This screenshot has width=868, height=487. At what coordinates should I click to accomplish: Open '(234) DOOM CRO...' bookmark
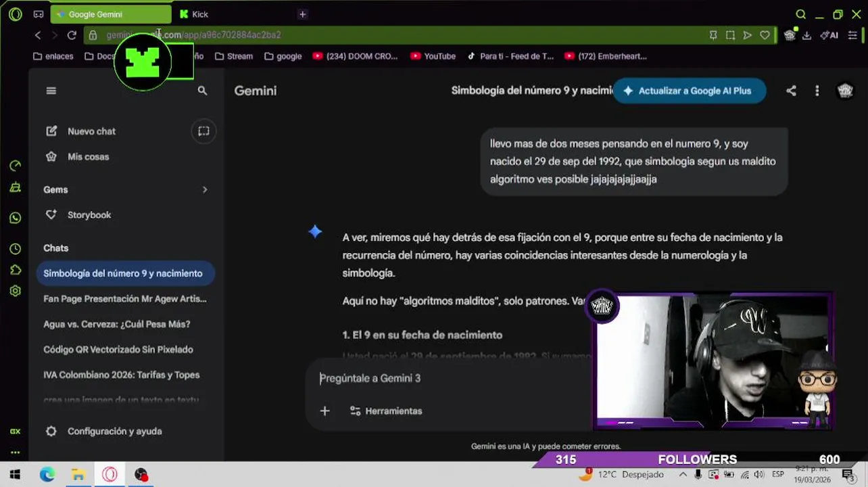click(x=356, y=56)
